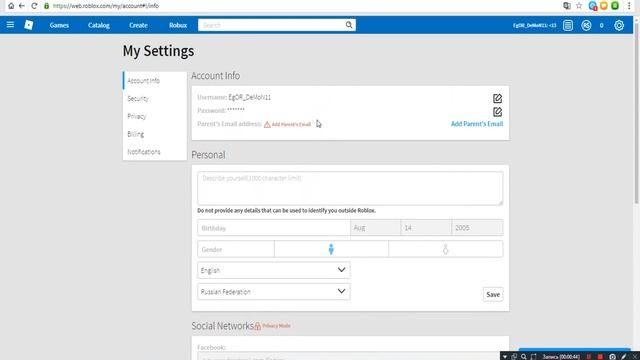This screenshot has height=360, width=640.
Task: Click the green extension icon
Action: pos(615,6)
